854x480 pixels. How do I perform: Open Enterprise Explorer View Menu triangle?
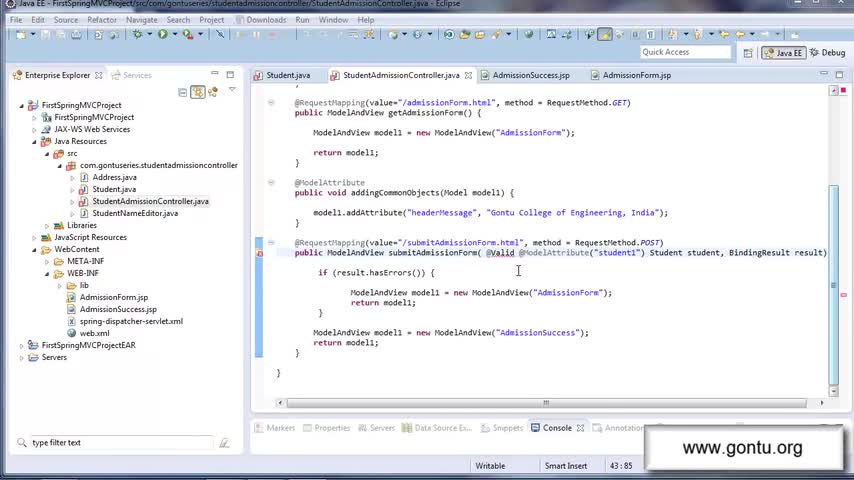tap(232, 90)
